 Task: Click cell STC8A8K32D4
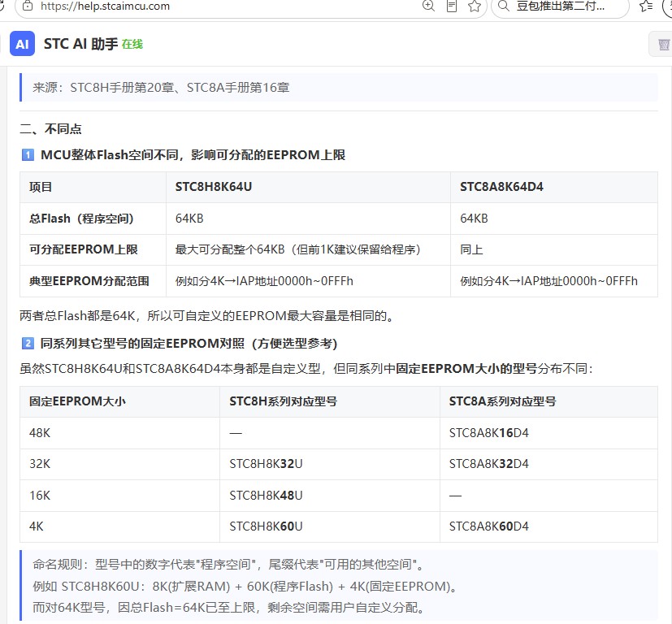coord(489,464)
